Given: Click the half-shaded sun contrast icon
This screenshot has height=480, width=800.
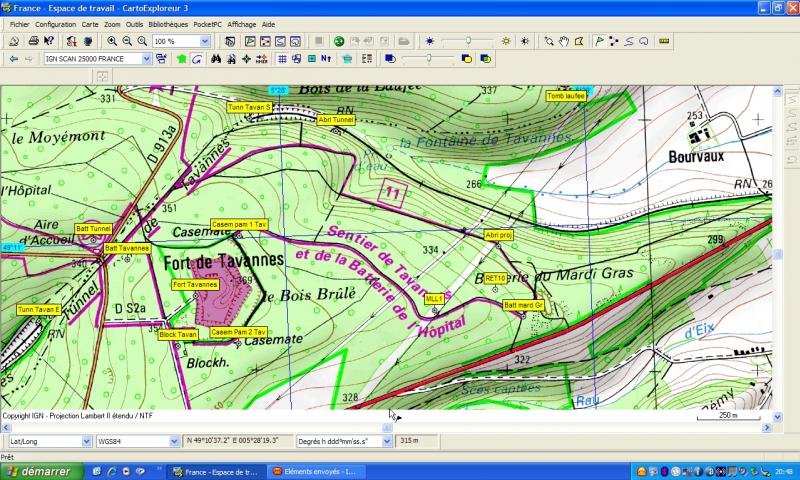Looking at the screenshot, I should pyautogui.click(x=524, y=41).
